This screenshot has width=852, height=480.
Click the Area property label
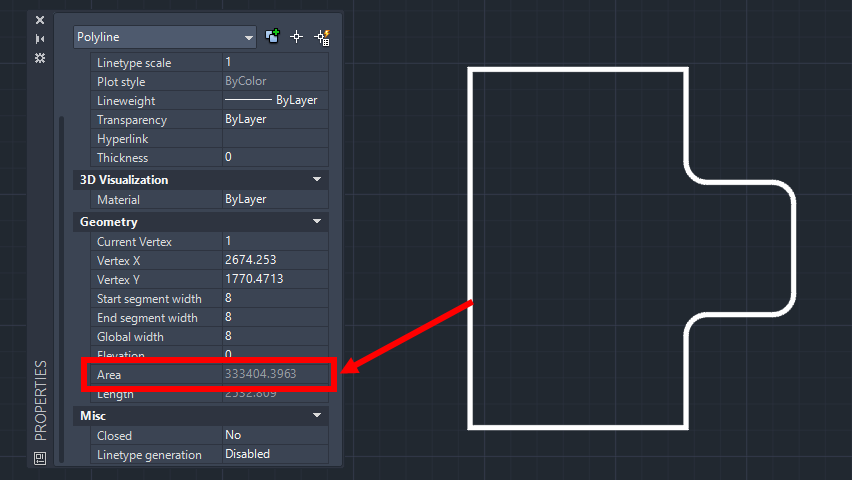pyautogui.click(x=109, y=375)
